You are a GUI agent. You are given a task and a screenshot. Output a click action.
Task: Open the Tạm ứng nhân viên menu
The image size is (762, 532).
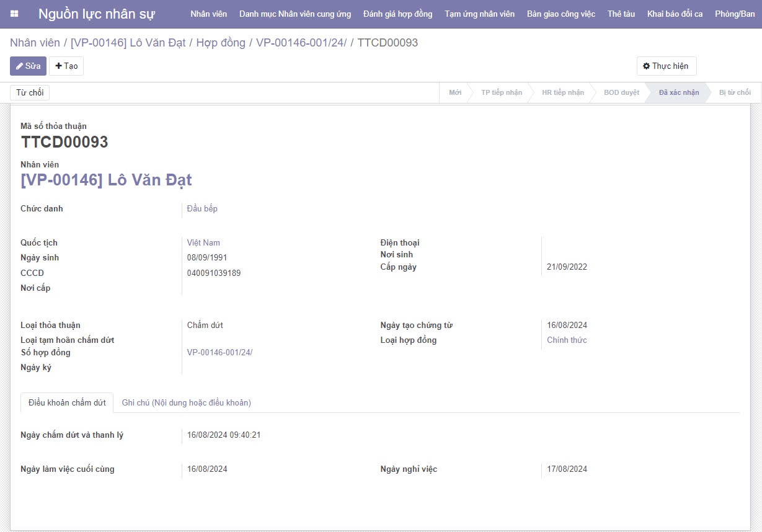(x=479, y=14)
